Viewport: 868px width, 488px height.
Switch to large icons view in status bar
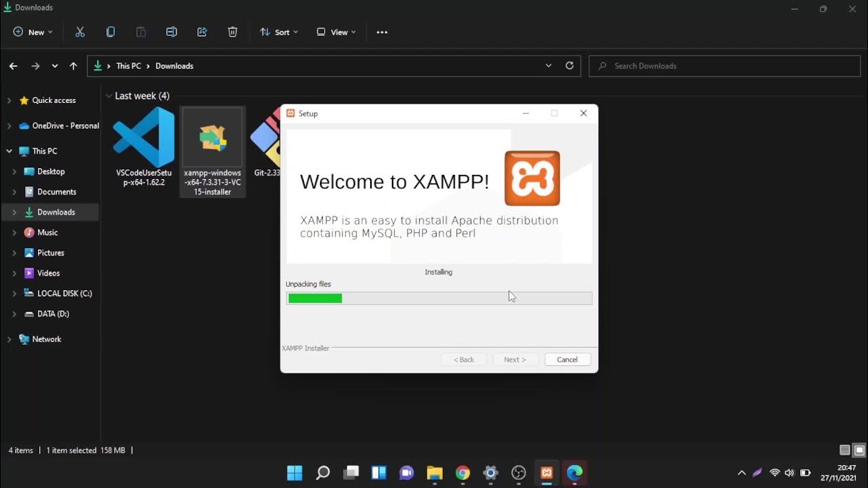[859, 450]
